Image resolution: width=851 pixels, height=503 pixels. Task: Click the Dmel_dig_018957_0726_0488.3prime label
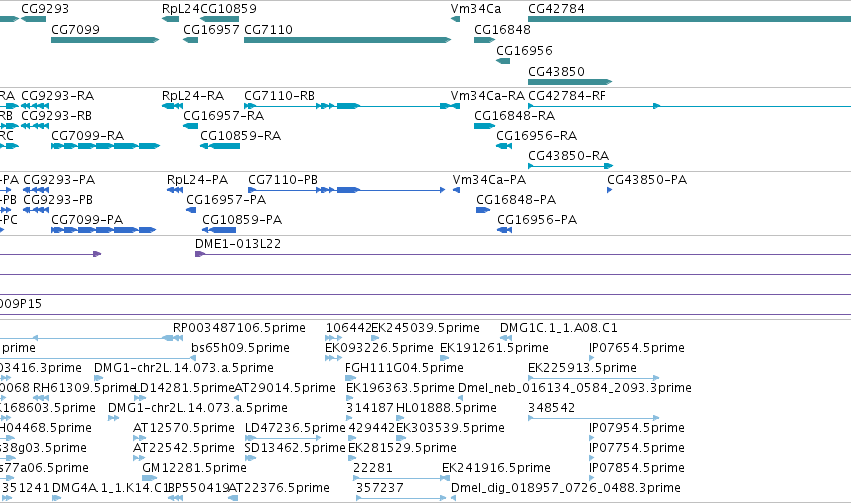(x=566, y=488)
